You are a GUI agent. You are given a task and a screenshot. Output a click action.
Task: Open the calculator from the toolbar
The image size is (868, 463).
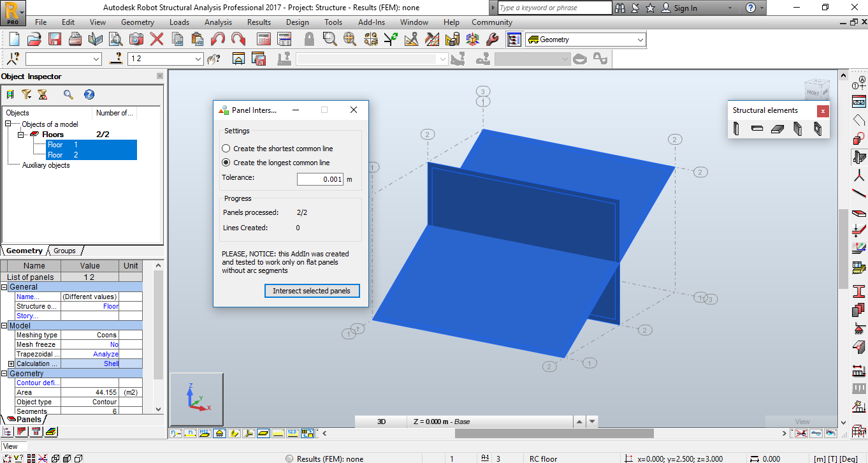[265, 39]
